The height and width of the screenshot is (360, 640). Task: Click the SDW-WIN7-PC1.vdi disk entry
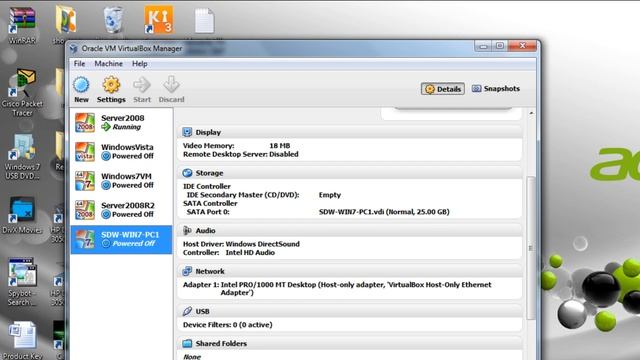[x=384, y=212]
